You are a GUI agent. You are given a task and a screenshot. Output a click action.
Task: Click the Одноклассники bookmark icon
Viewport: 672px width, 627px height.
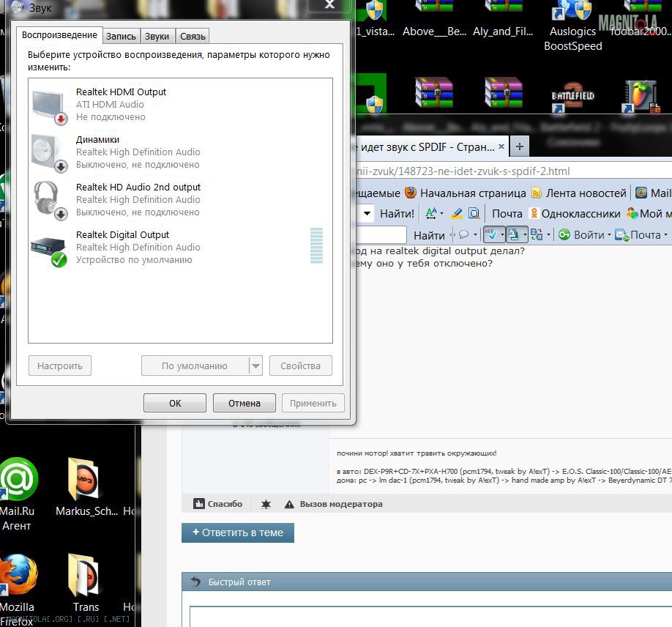click(x=534, y=213)
